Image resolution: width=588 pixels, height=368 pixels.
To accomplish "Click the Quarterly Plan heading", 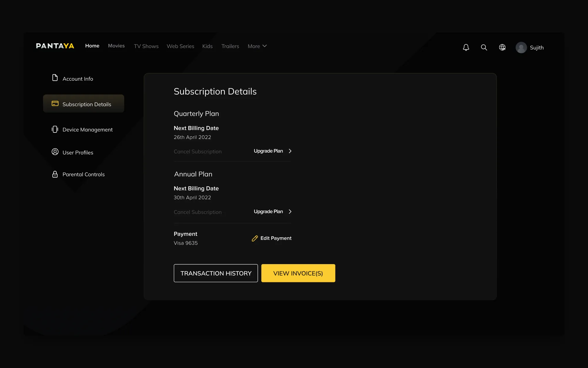I will pos(196,114).
